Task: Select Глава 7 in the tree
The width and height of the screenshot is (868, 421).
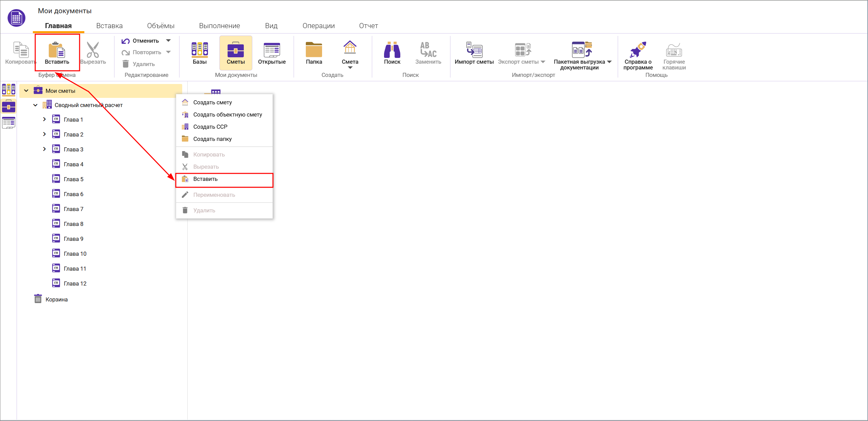Action: point(73,209)
